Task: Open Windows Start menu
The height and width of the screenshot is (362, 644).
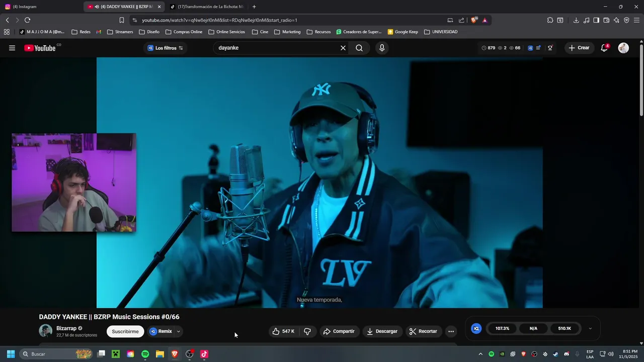Action: pyautogui.click(x=11, y=354)
